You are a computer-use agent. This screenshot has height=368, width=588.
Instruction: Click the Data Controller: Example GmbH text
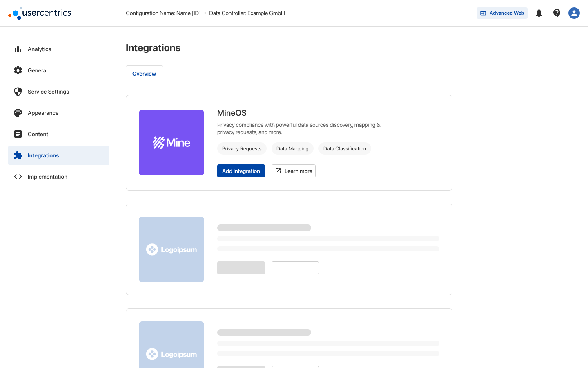pyautogui.click(x=247, y=13)
